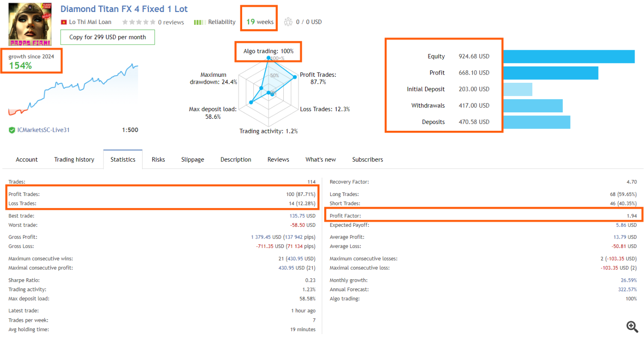Switch to the Trading history tab
644x338 pixels.
[x=74, y=160]
